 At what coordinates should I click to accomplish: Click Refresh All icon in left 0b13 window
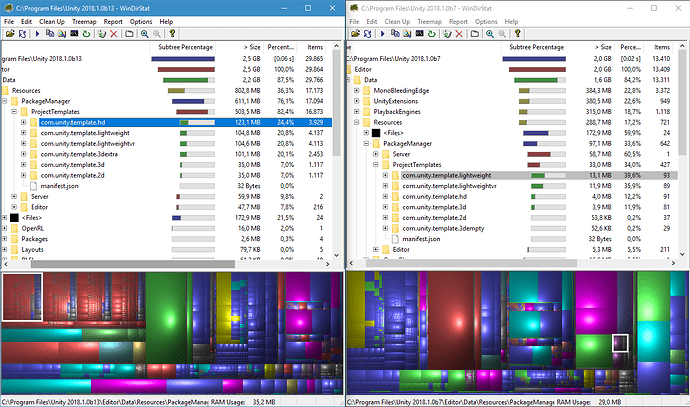22,33
